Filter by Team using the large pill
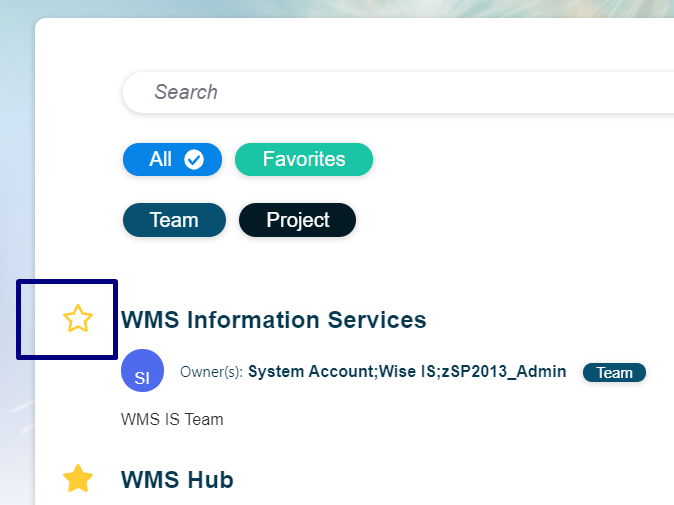The width and height of the screenshot is (674, 505). pos(174,220)
